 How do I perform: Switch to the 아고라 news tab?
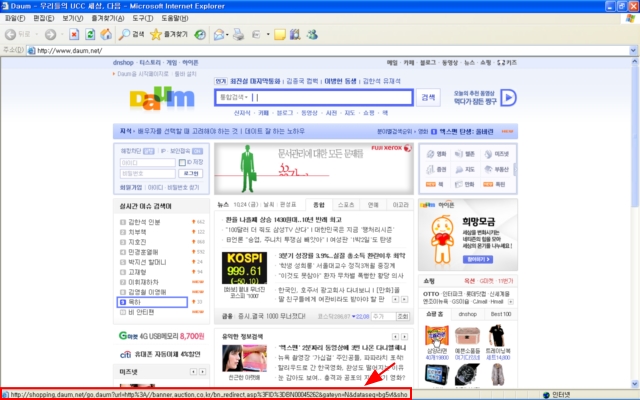tap(400, 204)
